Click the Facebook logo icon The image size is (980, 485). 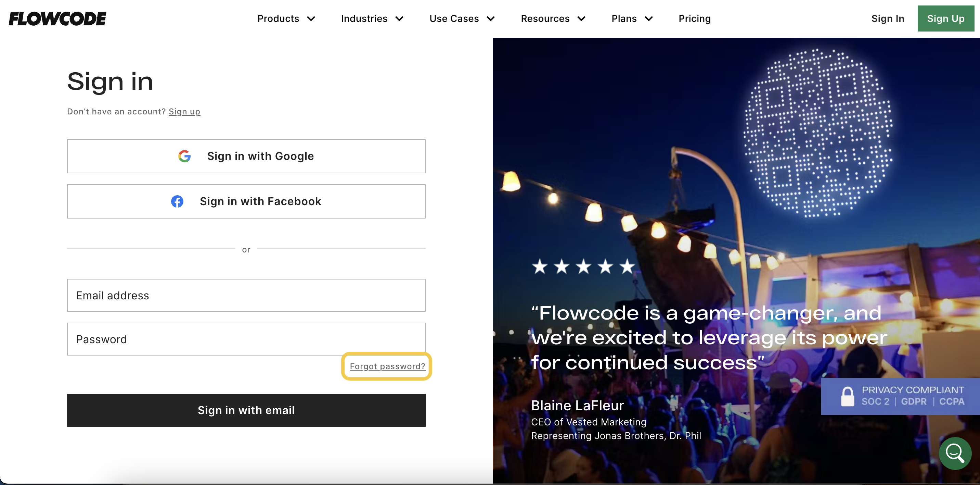[177, 201]
